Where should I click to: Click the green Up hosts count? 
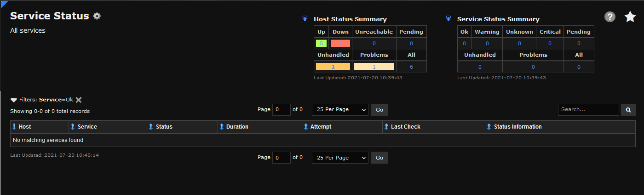click(x=321, y=43)
